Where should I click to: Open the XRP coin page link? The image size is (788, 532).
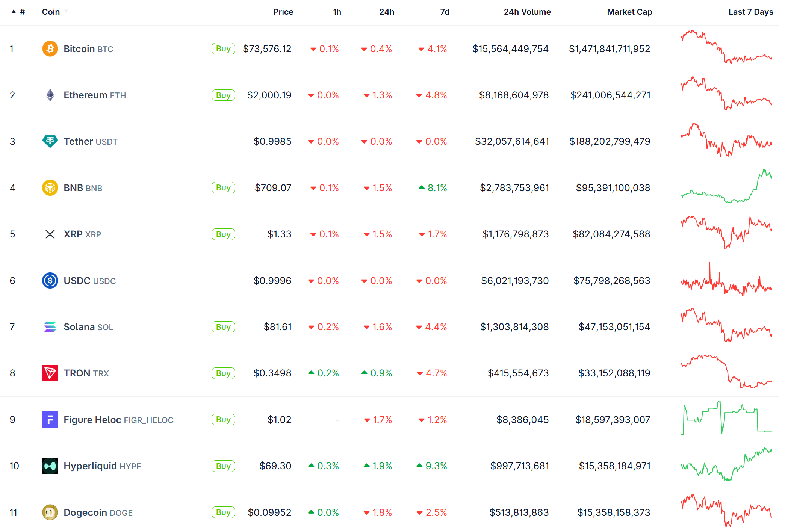(82, 234)
